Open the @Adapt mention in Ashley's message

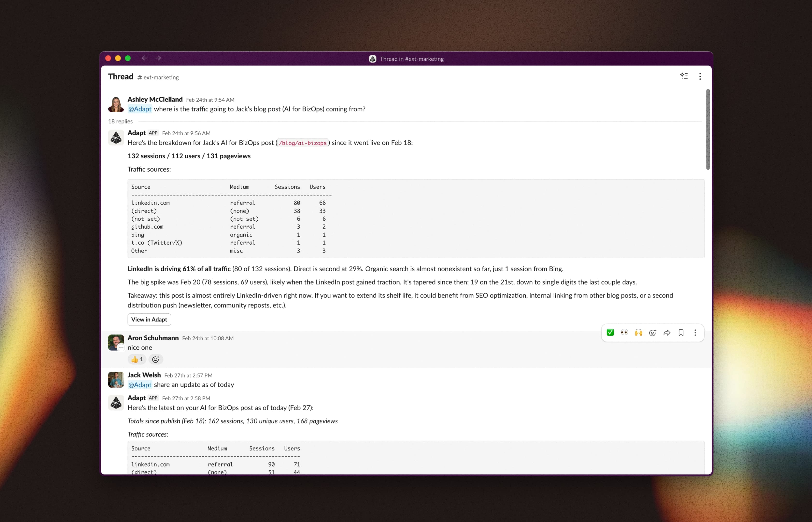click(140, 109)
